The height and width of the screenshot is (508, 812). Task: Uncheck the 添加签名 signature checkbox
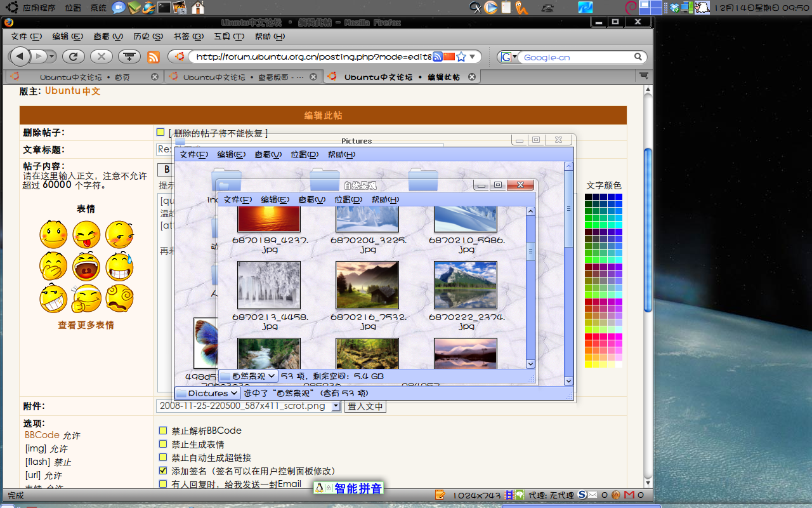pyautogui.click(x=163, y=471)
